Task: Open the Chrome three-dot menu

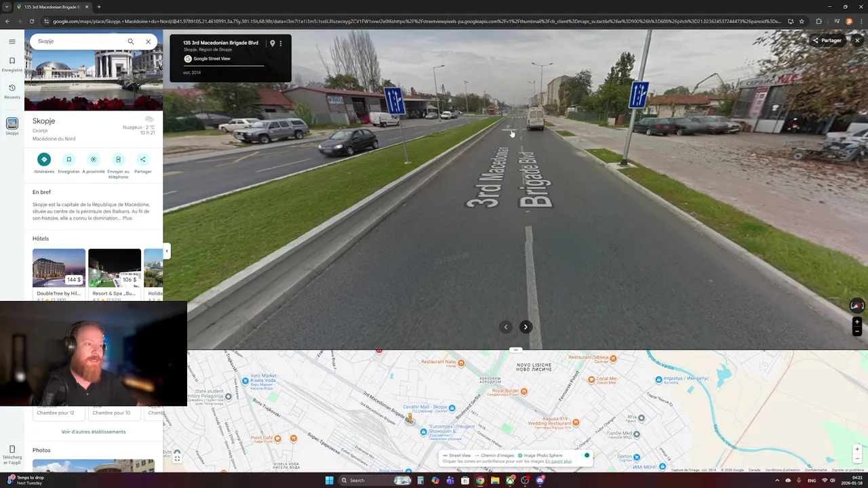Action: tap(861, 21)
